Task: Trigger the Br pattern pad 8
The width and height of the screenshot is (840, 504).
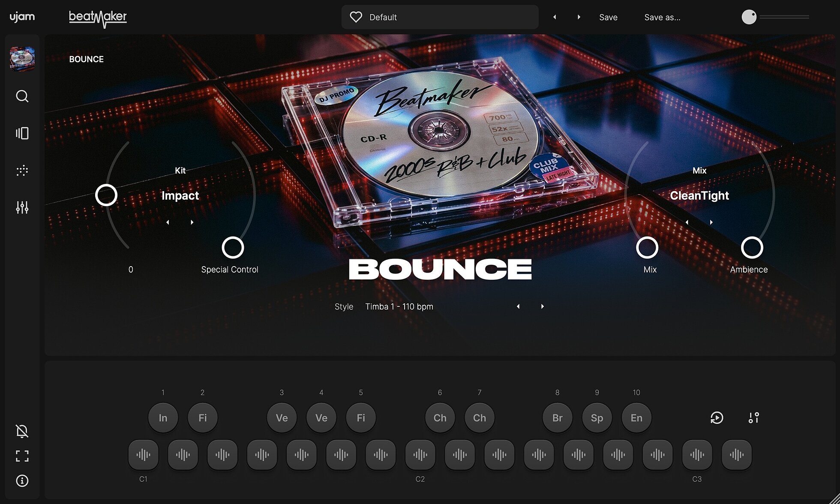Action: click(557, 418)
